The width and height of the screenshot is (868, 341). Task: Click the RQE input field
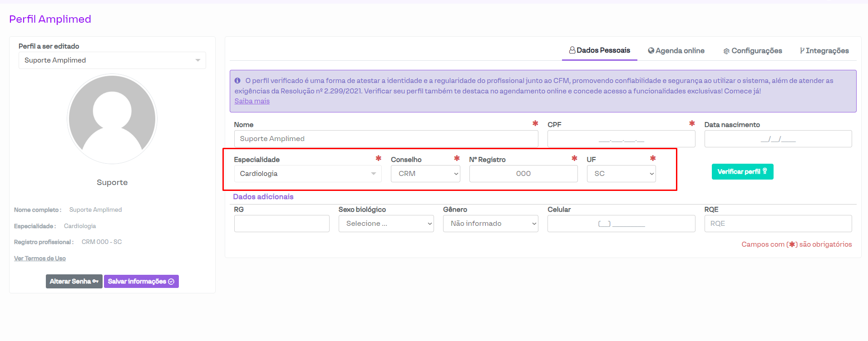pyautogui.click(x=778, y=224)
